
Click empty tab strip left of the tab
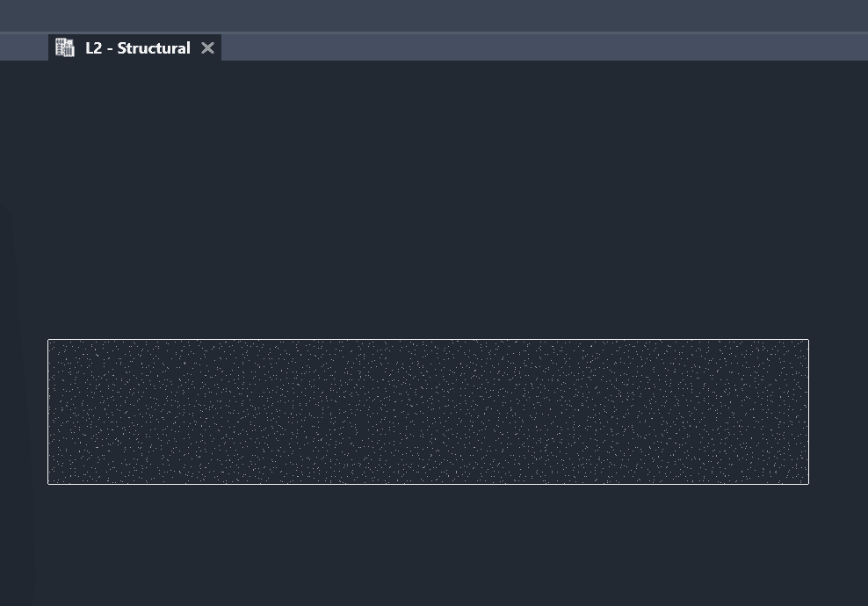click(x=24, y=47)
